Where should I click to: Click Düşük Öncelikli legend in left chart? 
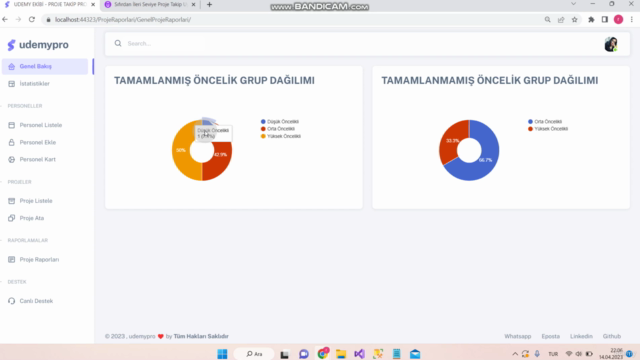(280, 122)
